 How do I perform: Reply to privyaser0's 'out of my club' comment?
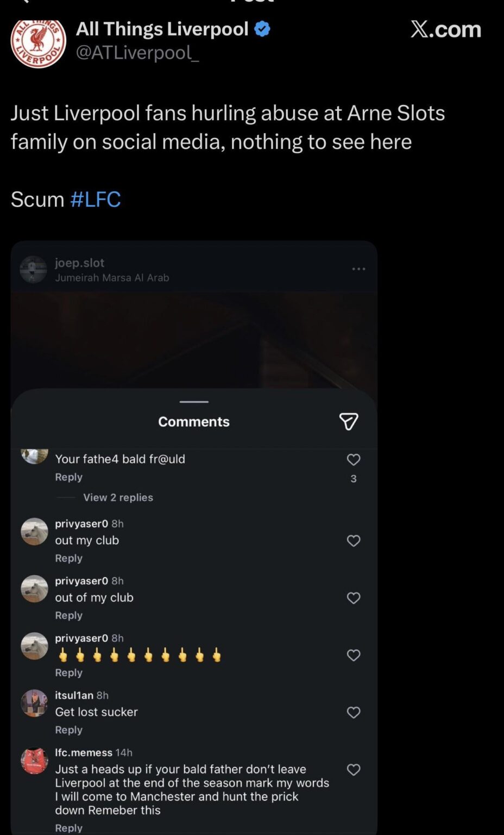(x=68, y=615)
